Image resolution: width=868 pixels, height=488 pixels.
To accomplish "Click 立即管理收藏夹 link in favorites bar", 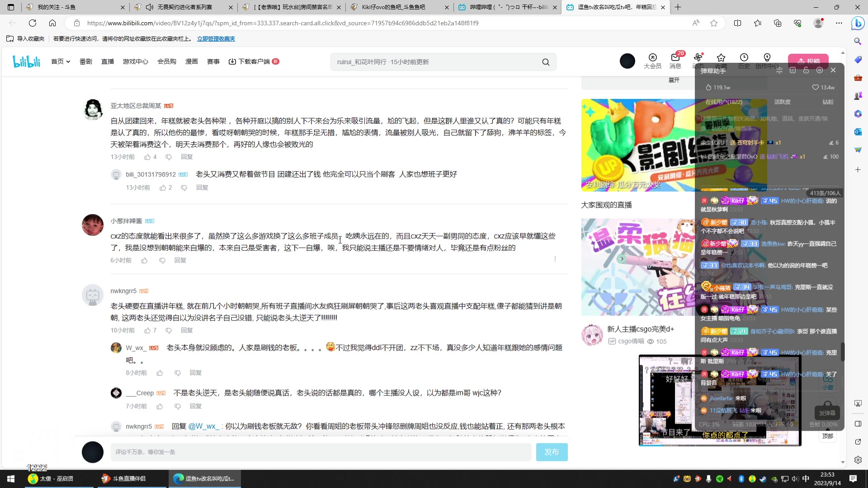I will point(216,39).
